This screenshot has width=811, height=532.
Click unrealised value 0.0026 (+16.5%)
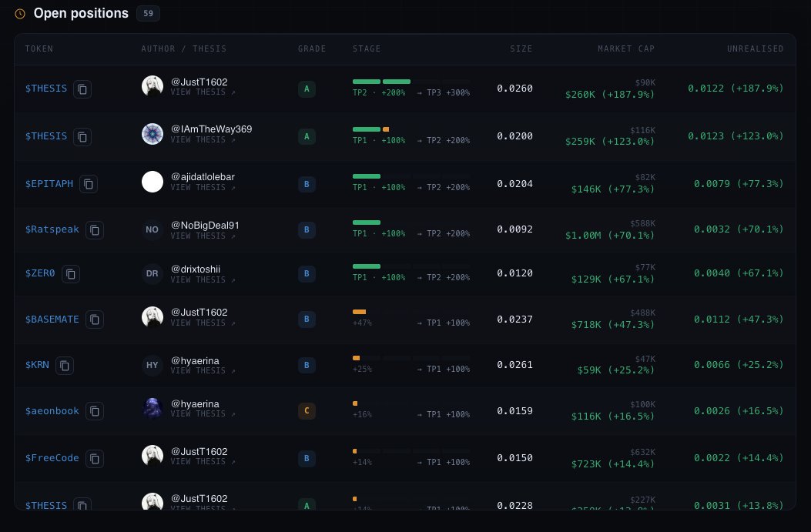click(739, 410)
